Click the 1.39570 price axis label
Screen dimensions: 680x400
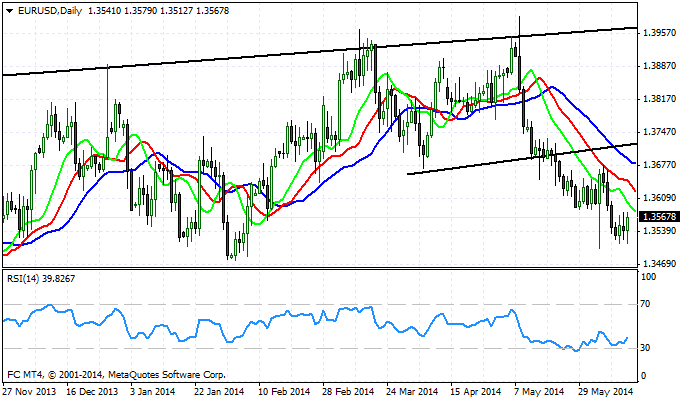click(x=660, y=33)
